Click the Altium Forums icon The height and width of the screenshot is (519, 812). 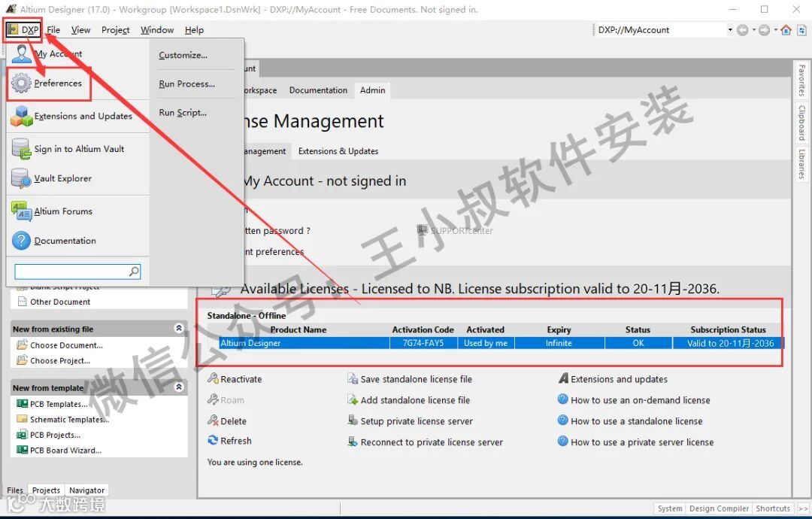pos(21,211)
